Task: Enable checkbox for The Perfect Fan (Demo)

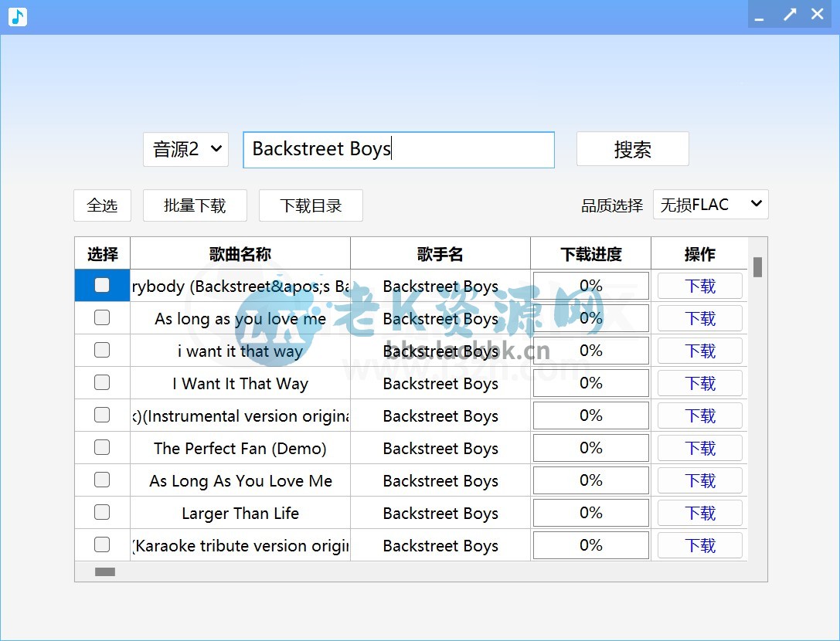Action: [102, 447]
